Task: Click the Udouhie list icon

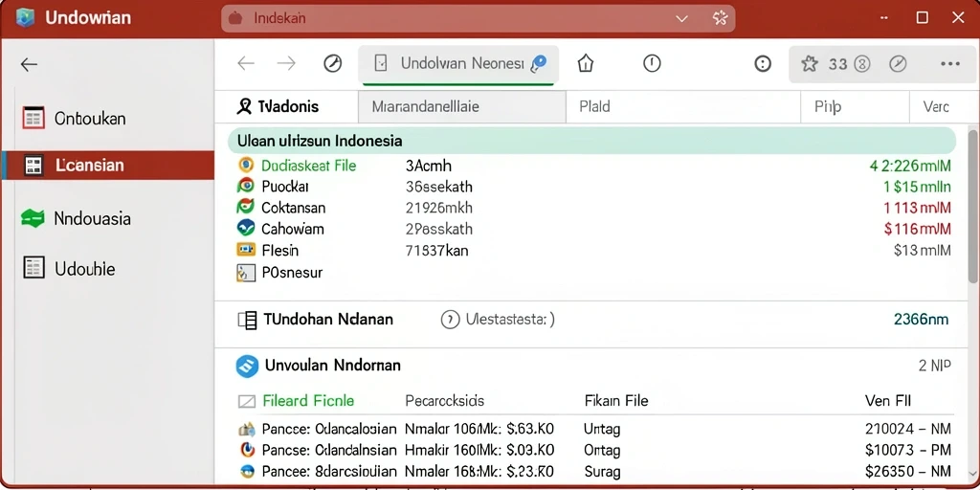Action: 33,268
